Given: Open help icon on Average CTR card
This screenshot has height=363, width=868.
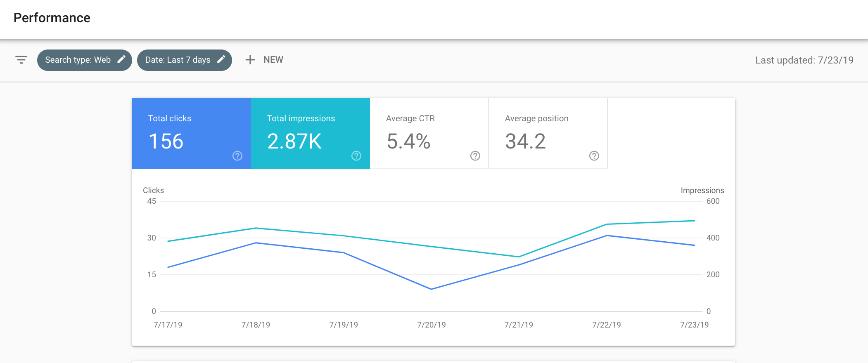Looking at the screenshot, I should pyautogui.click(x=475, y=156).
